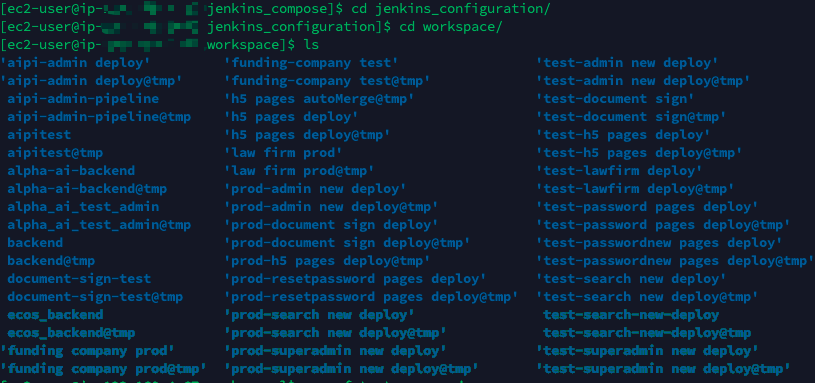Select the 'aipi-admin deploy' directory name
This screenshot has width=815, height=383.
click(x=75, y=63)
